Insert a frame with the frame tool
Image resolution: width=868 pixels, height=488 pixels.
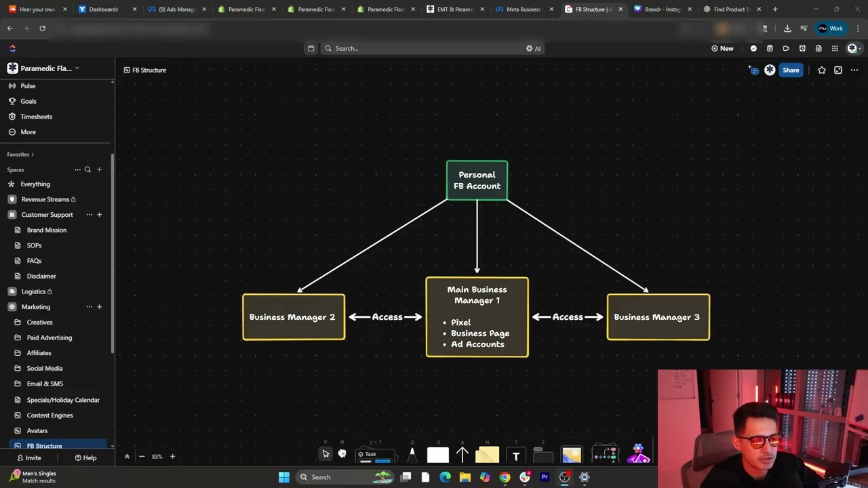coord(543,455)
